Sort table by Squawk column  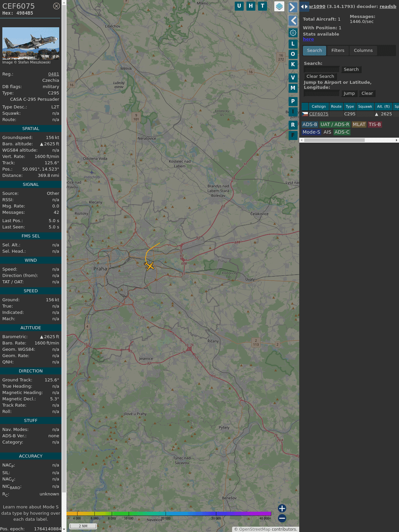365,106
